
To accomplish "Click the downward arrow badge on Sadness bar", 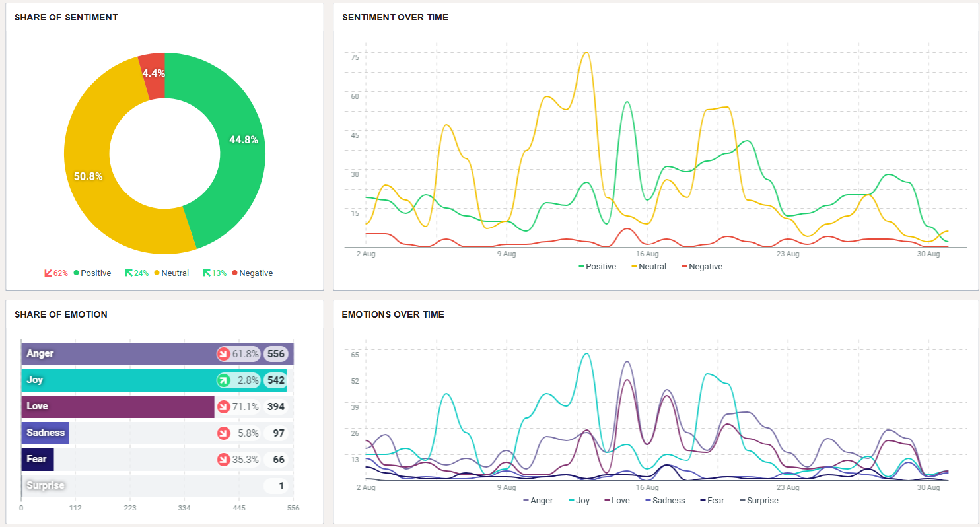I will pyautogui.click(x=224, y=433).
